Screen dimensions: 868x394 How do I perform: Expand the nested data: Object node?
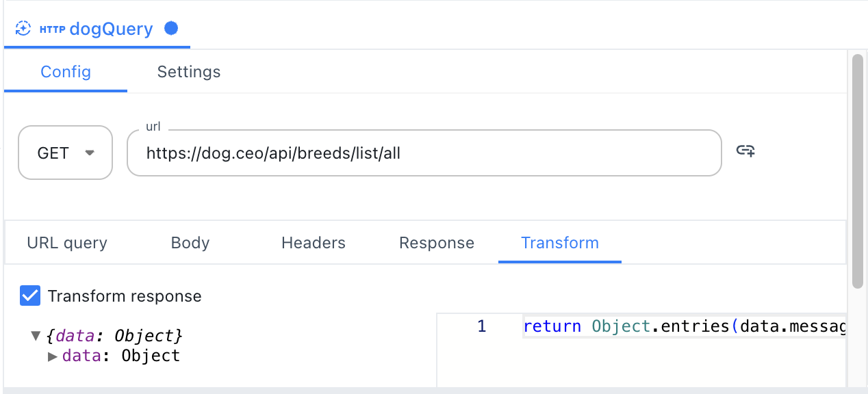point(53,356)
